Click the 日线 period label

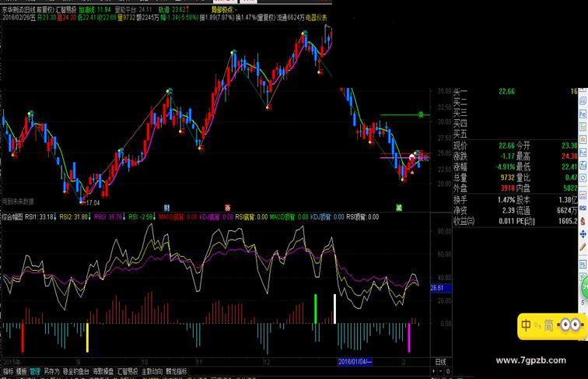coord(441,362)
